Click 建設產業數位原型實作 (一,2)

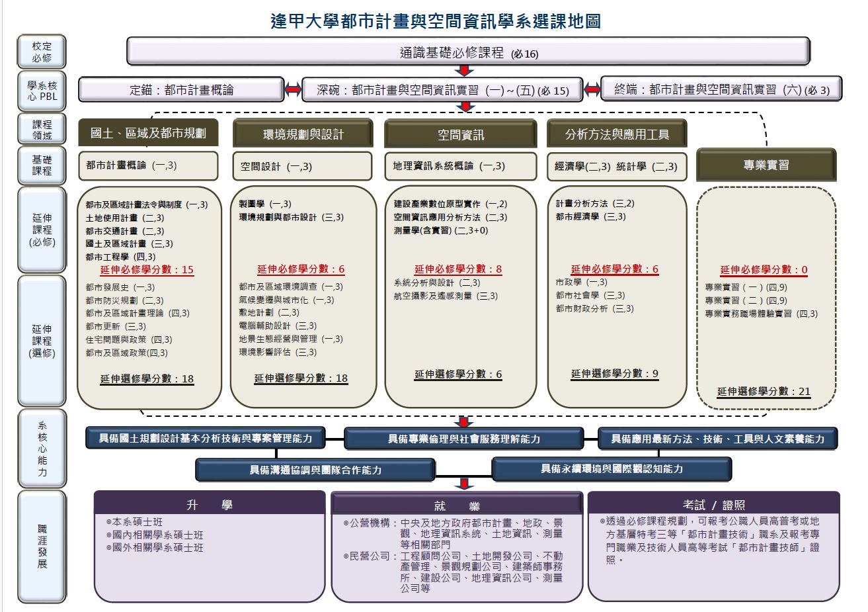click(451, 204)
